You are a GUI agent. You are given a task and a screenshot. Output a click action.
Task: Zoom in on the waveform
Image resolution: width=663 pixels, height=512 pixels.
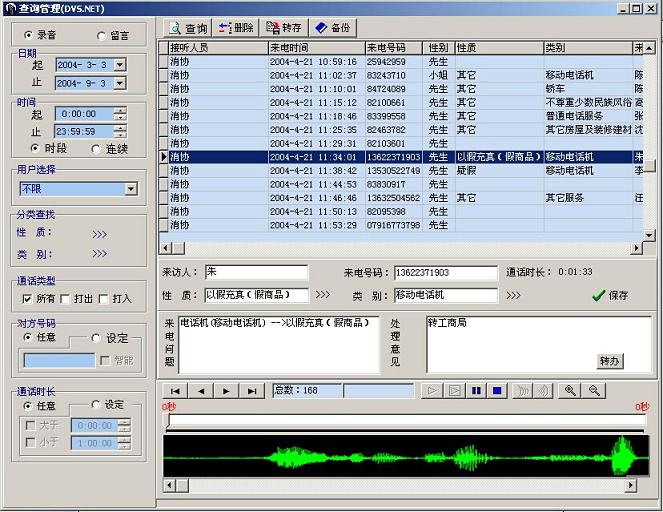570,391
